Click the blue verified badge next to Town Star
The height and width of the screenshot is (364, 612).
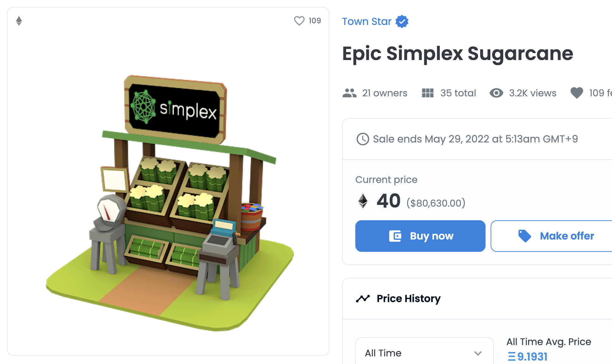click(402, 21)
